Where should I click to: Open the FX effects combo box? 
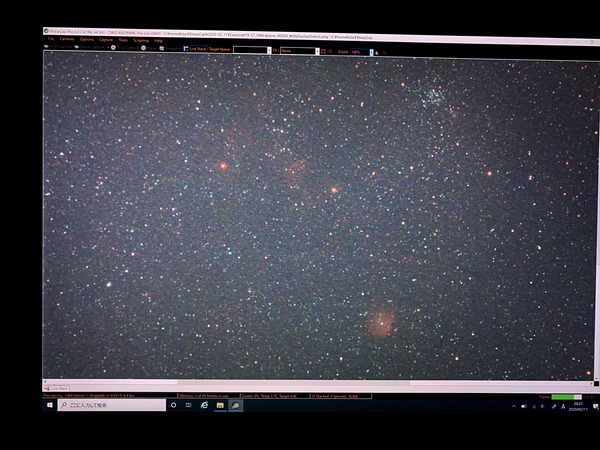pyautogui.click(x=300, y=51)
